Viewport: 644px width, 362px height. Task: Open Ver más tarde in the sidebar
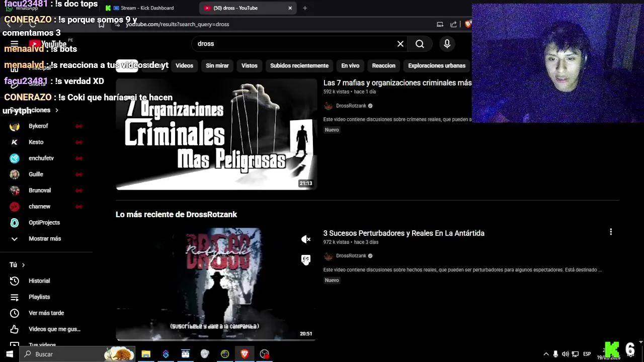46,313
